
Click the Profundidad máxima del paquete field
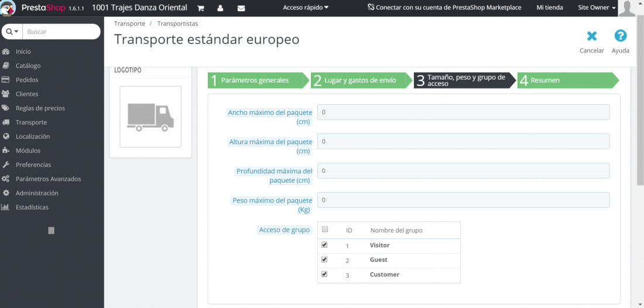[x=463, y=171]
